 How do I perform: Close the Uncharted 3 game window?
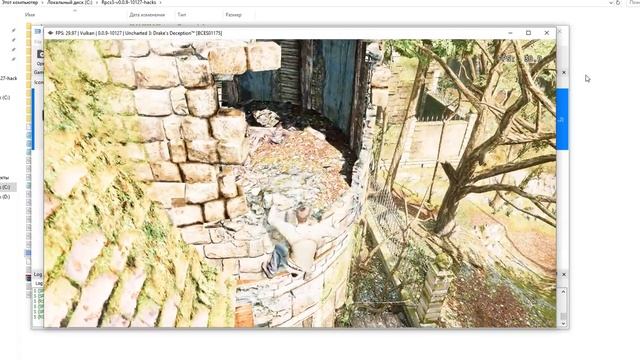coord(547,33)
